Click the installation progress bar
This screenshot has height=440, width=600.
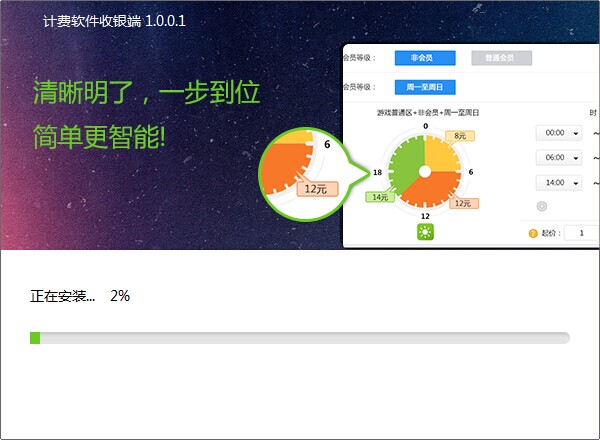tap(300, 338)
